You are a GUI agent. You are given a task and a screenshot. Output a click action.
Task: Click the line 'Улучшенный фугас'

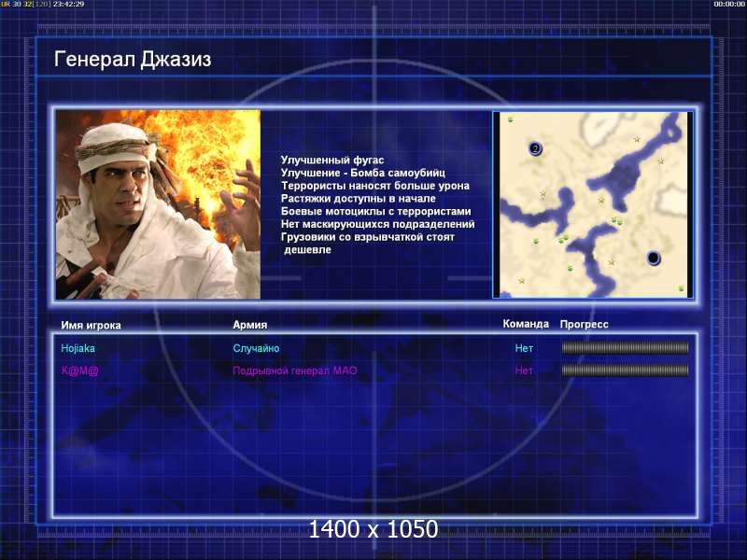pos(332,160)
